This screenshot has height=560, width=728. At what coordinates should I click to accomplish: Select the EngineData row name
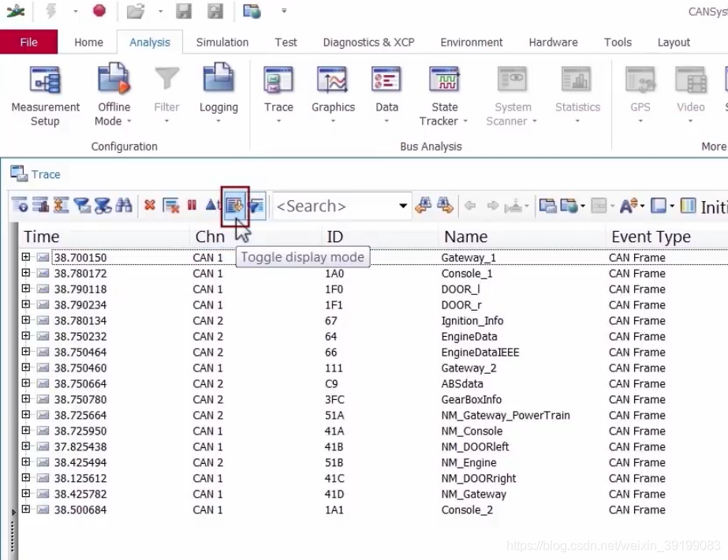point(469,336)
